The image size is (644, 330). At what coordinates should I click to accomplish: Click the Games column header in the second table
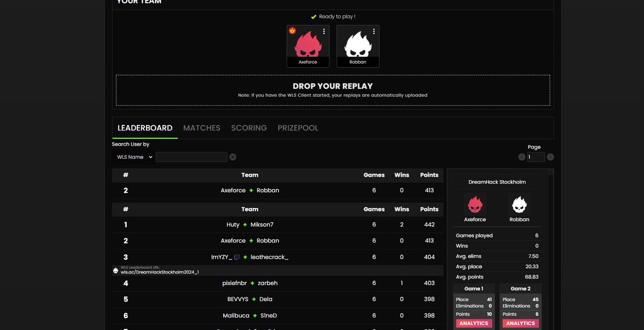(374, 209)
